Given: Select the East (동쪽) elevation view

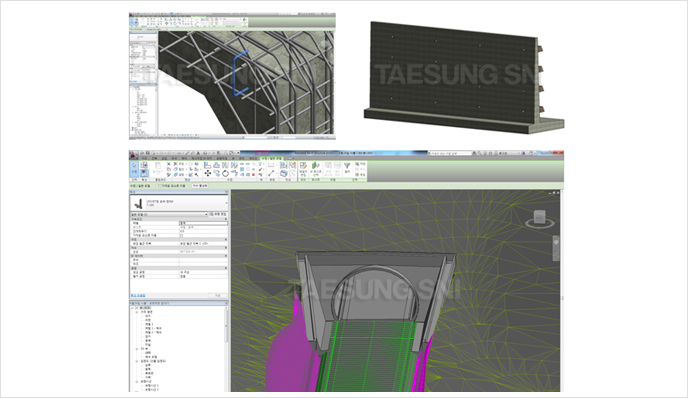Looking at the screenshot, I should [148, 369].
